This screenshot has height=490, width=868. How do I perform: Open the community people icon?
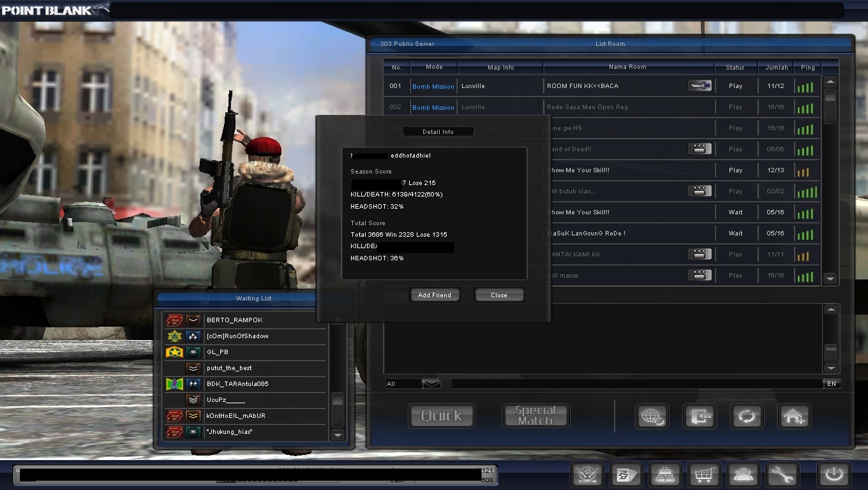744,475
